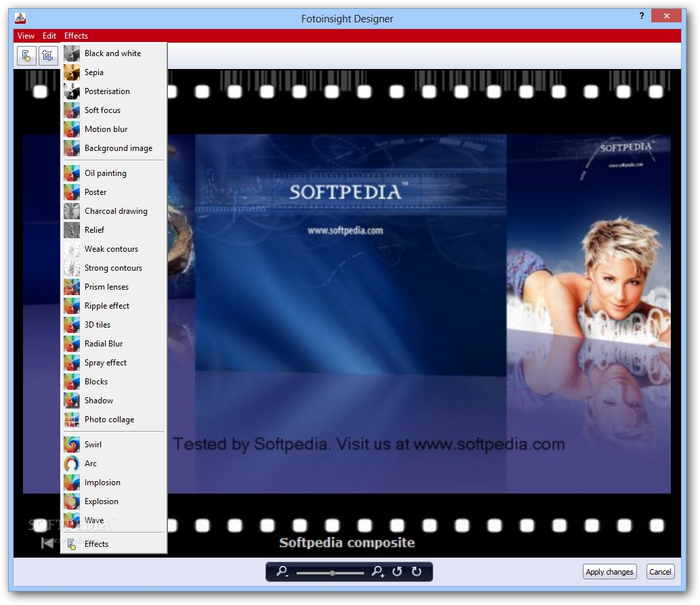Click the Wave effect icon
The width and height of the screenshot is (700, 605).
click(x=72, y=520)
